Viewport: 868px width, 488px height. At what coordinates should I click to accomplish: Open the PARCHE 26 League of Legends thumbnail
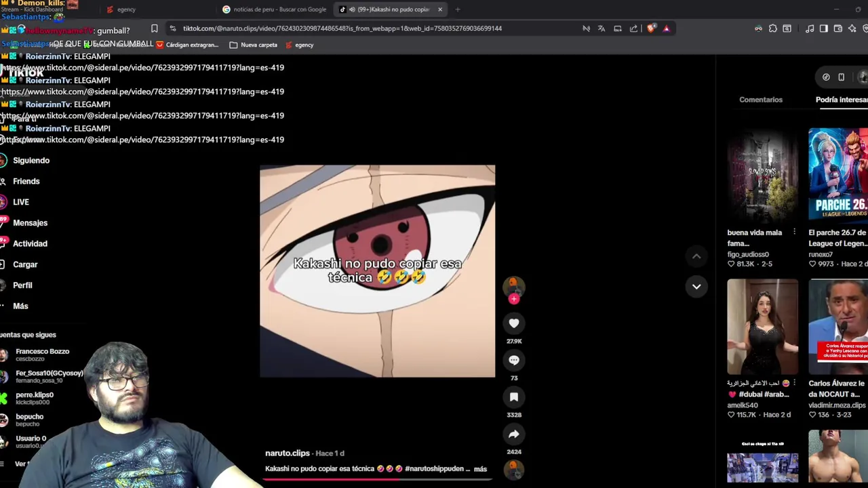[x=838, y=175]
